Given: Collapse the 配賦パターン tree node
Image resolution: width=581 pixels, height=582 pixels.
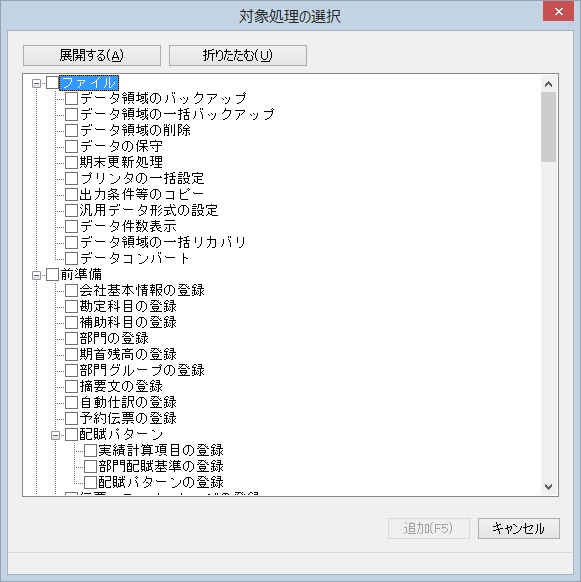Looking at the screenshot, I should tap(55, 435).
